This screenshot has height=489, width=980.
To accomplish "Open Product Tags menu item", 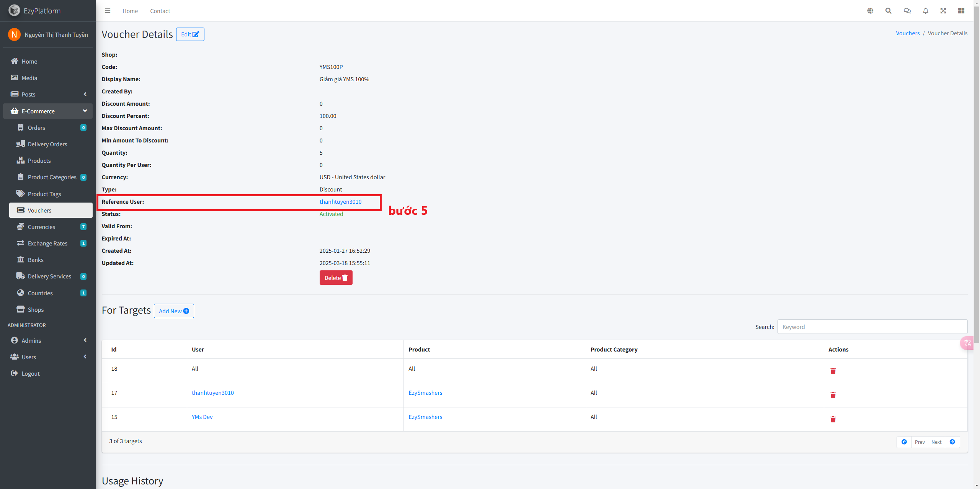I will pyautogui.click(x=51, y=194).
